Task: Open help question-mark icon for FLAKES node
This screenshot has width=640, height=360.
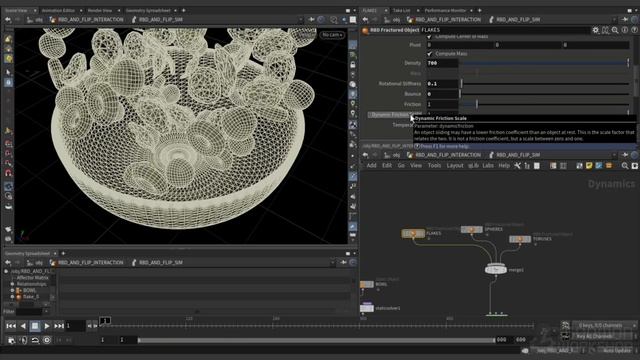Action: pyautogui.click(x=634, y=30)
